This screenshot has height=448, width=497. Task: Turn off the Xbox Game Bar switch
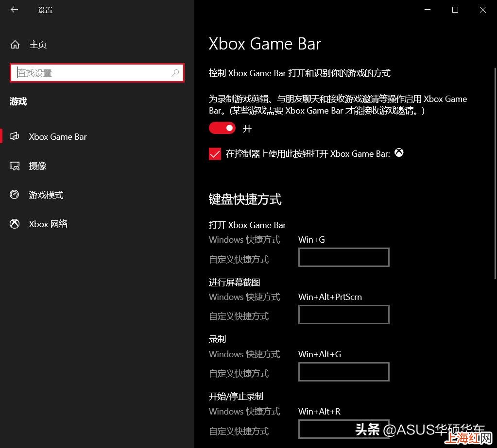pyautogui.click(x=222, y=128)
